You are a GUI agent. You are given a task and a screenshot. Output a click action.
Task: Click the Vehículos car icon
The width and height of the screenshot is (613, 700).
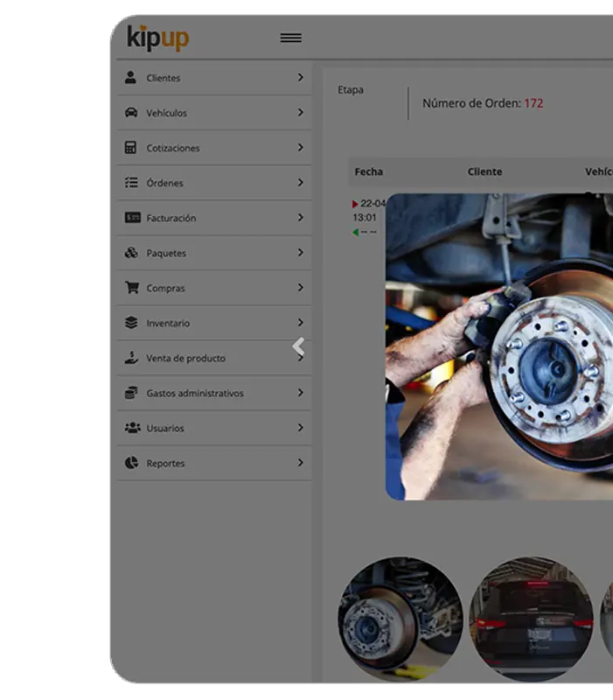click(x=131, y=112)
